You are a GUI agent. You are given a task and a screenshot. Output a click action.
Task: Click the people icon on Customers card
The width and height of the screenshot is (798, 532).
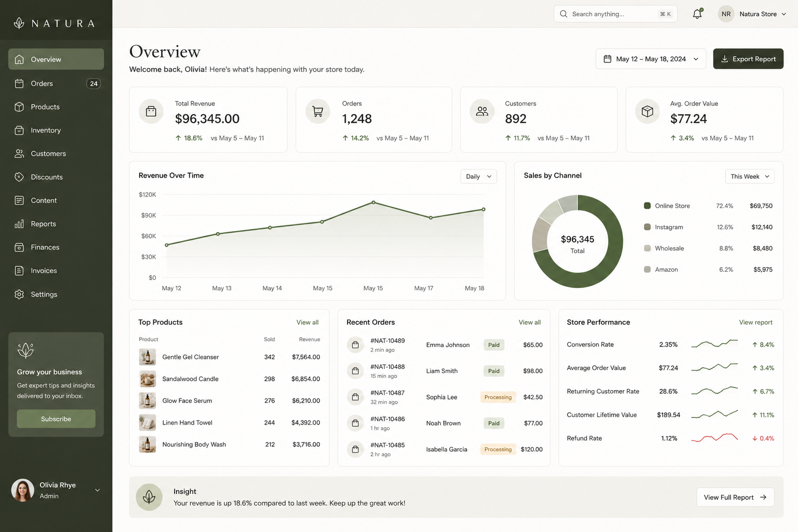pos(482,111)
